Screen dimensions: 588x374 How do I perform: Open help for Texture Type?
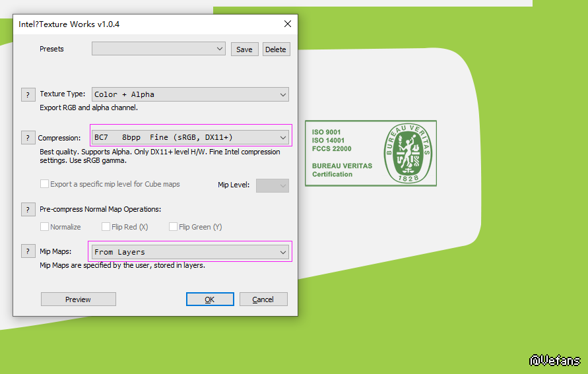click(x=28, y=94)
